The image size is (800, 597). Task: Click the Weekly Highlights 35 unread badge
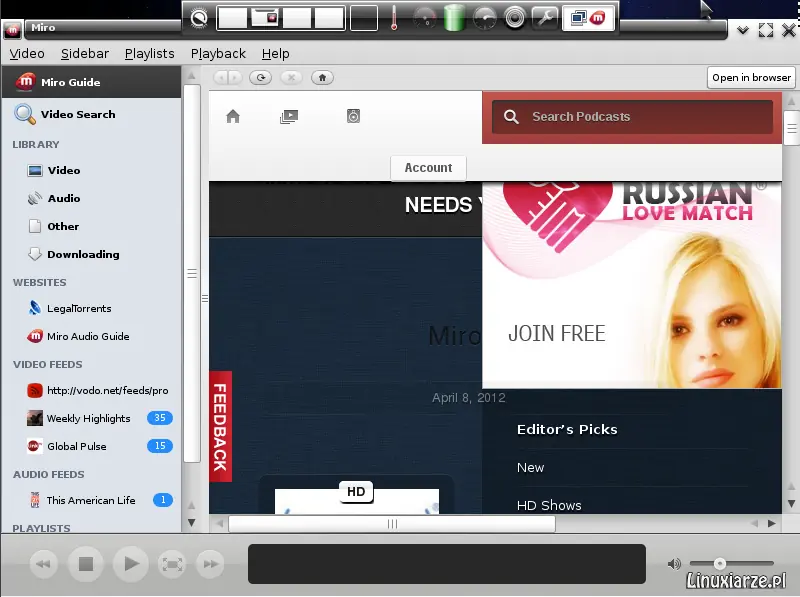(160, 418)
